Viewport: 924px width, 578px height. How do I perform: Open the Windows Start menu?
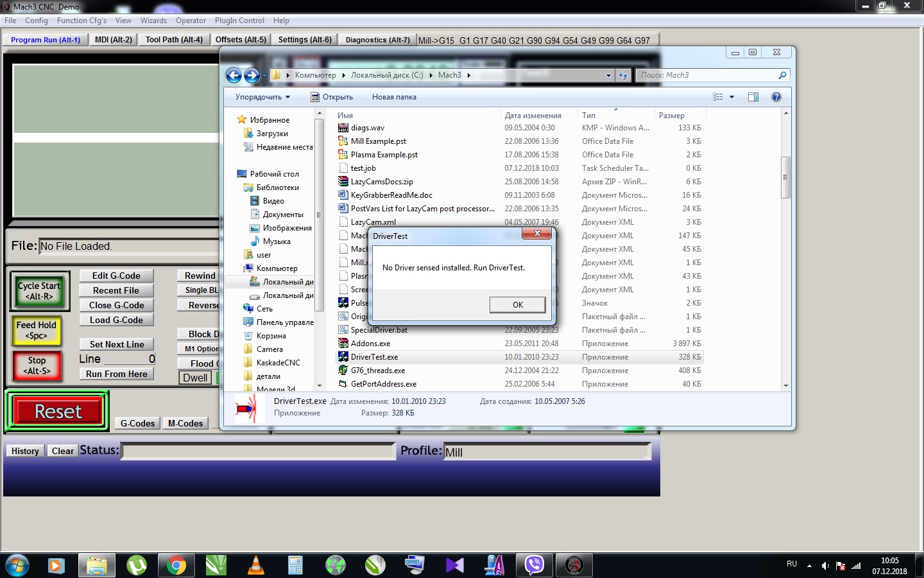pos(16,565)
